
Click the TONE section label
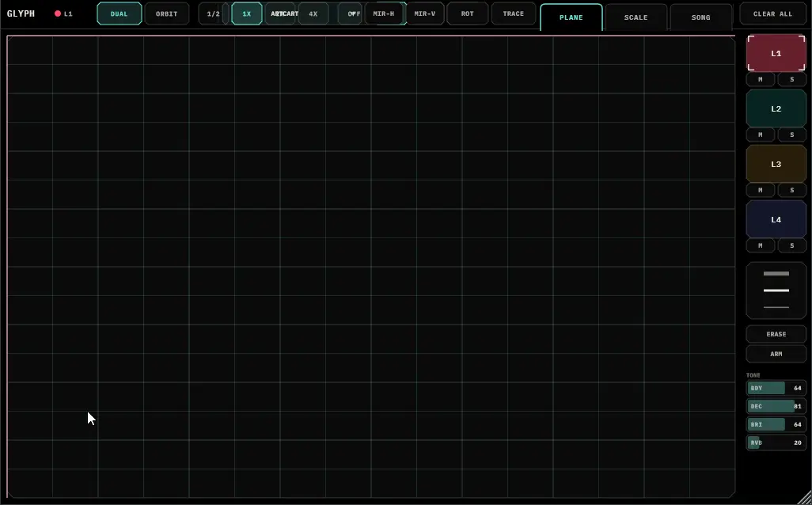pyautogui.click(x=753, y=375)
